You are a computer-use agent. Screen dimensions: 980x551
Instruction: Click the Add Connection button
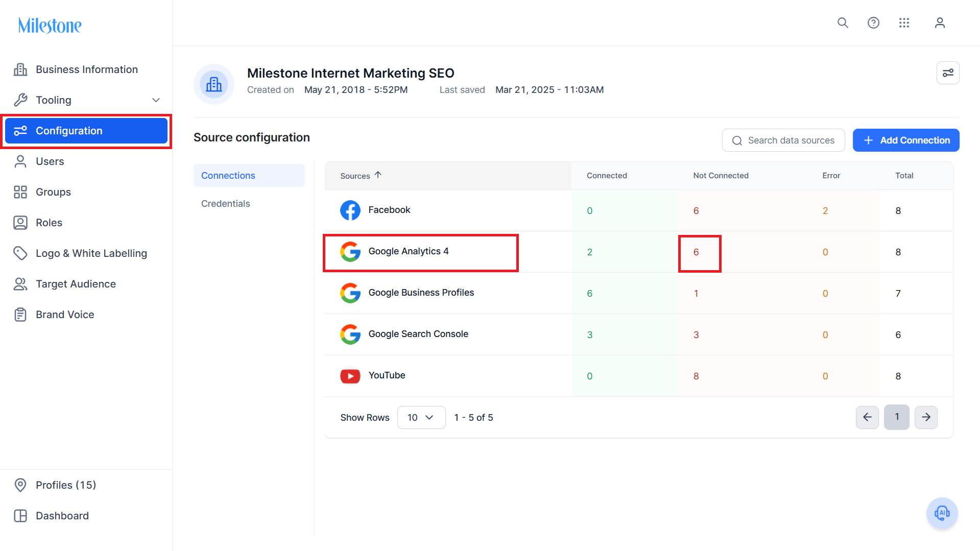(x=906, y=140)
